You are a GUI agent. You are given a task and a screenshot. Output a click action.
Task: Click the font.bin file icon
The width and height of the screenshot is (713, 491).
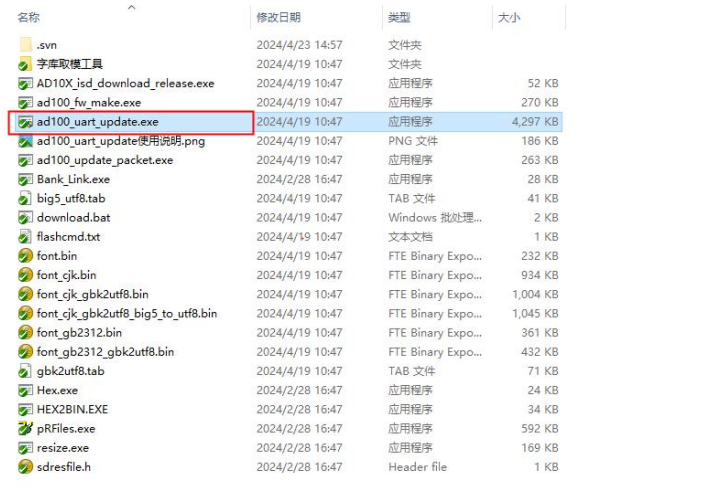[25, 256]
